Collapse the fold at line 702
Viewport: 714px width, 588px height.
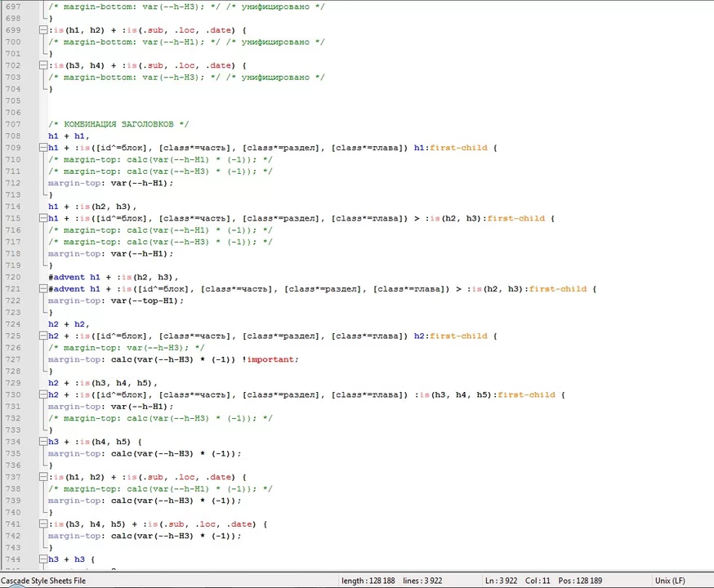coord(42,65)
